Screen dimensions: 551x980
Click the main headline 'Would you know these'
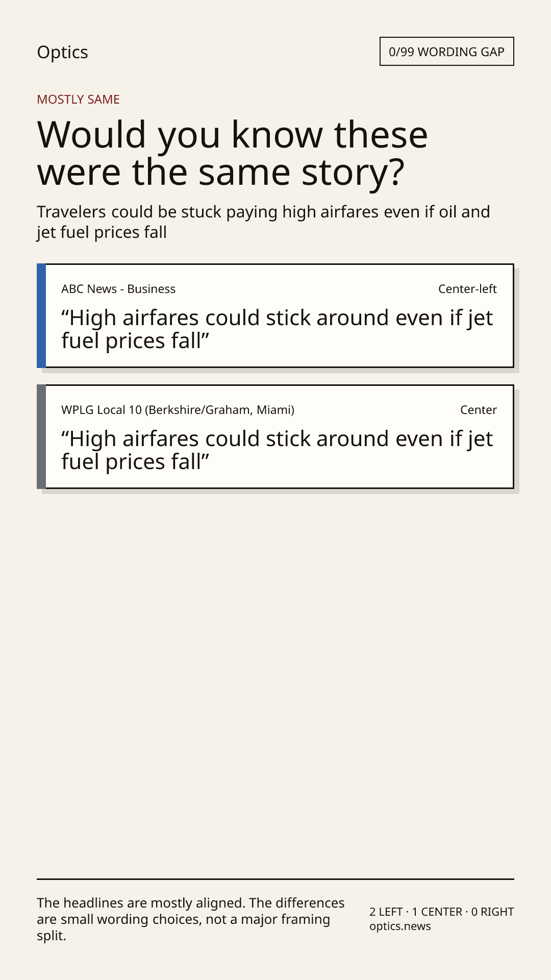232,135
